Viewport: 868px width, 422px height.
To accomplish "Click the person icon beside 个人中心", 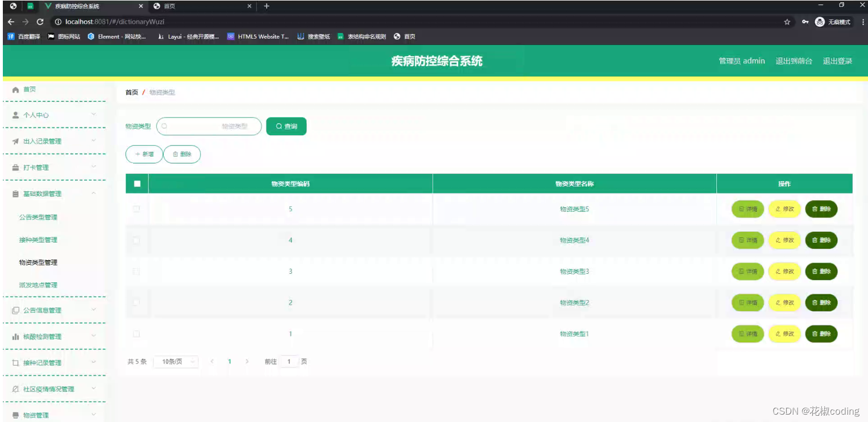I will 16,115.
